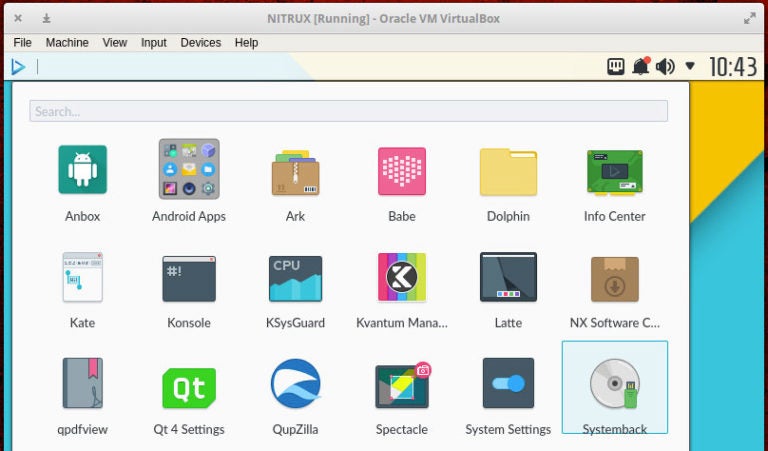Open the Help menu
768x451 pixels.
tap(246, 43)
